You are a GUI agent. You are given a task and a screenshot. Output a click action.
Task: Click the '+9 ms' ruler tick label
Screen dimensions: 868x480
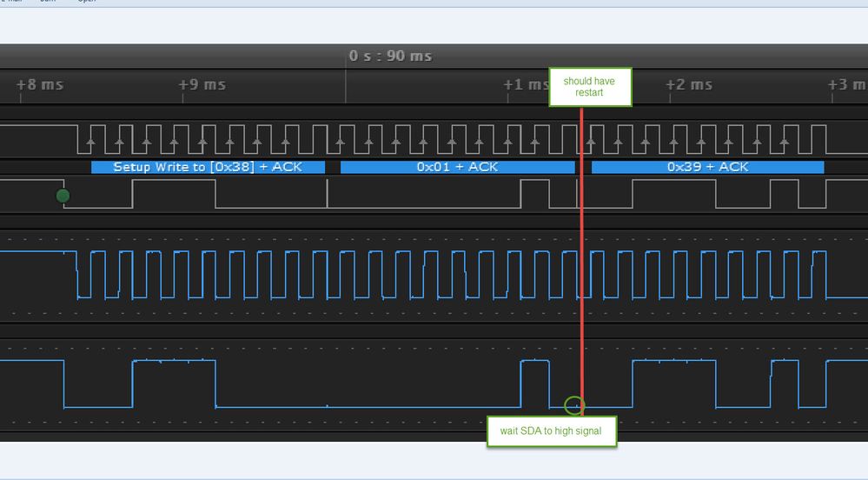(202, 85)
